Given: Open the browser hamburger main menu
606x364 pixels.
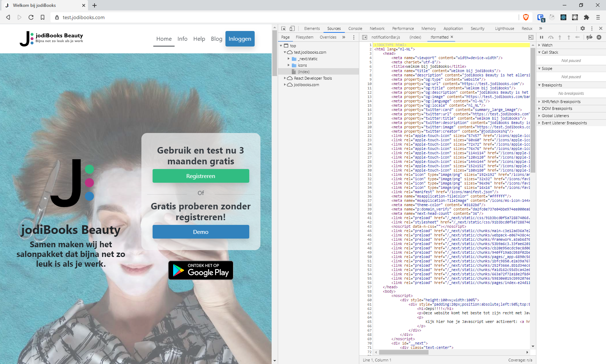Looking at the screenshot, I should (x=598, y=17).
